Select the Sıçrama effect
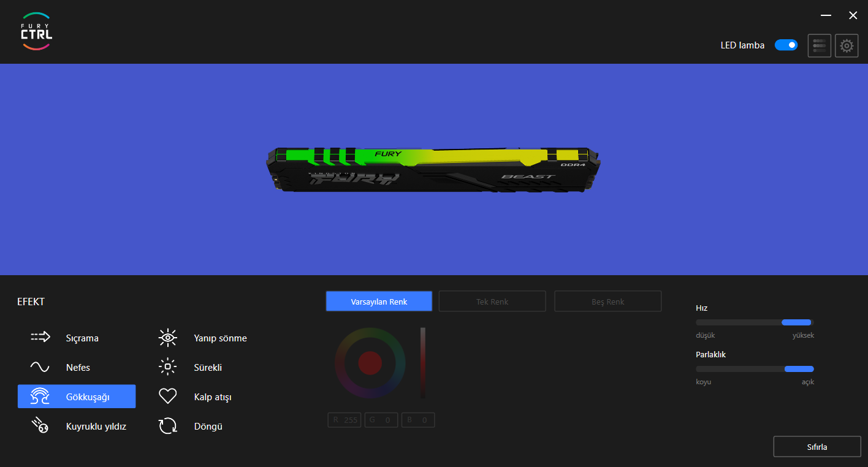 65,338
